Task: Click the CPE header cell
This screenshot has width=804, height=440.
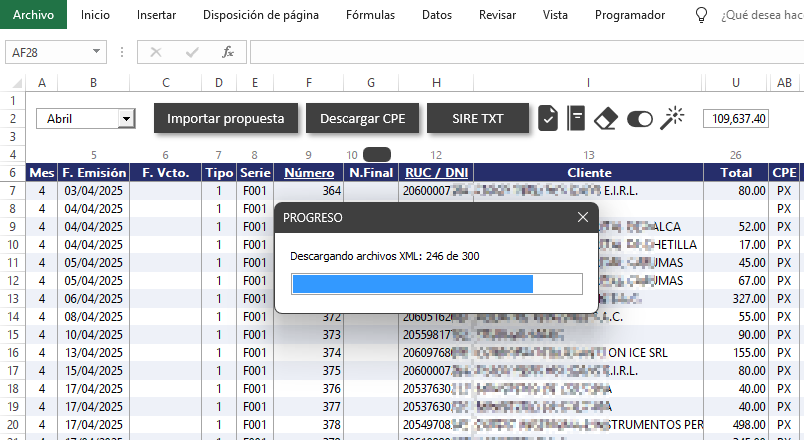Action: point(784,173)
